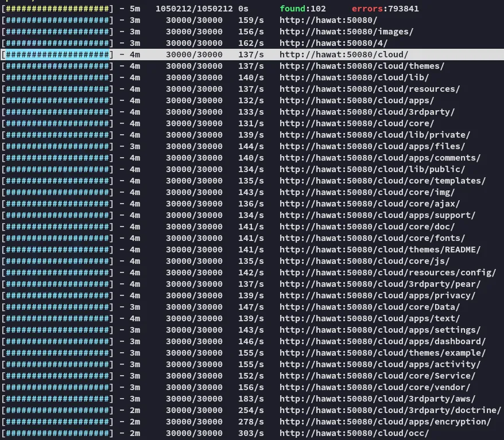Click the 278/s request rate
This screenshot has height=440, width=504.
(251, 422)
